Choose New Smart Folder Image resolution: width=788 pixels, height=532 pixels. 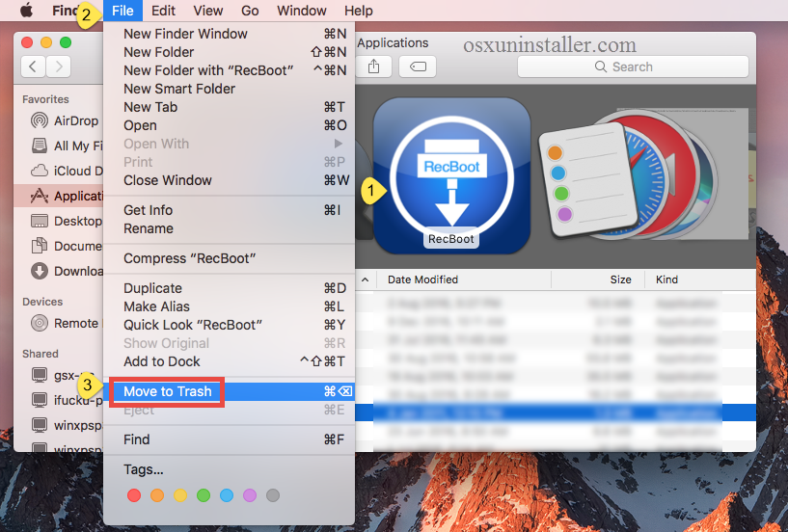coord(229,89)
